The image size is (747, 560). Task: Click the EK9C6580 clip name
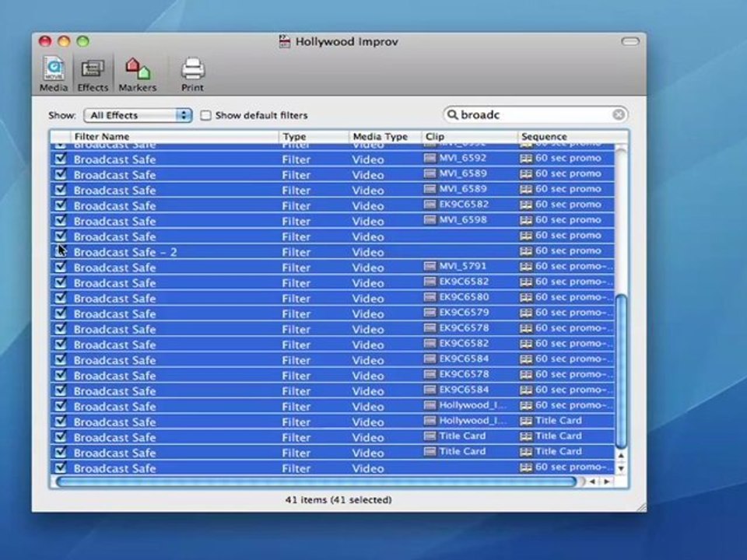click(464, 297)
